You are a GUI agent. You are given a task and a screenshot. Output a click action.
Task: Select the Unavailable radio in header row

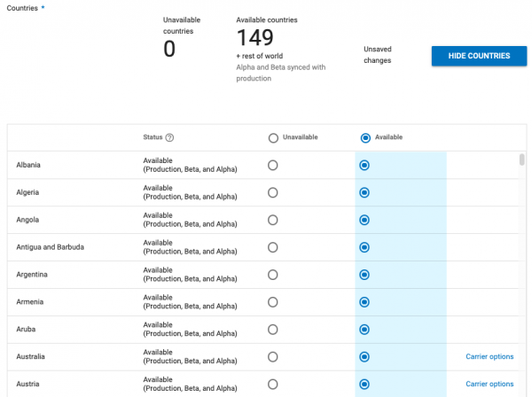pyautogui.click(x=273, y=137)
